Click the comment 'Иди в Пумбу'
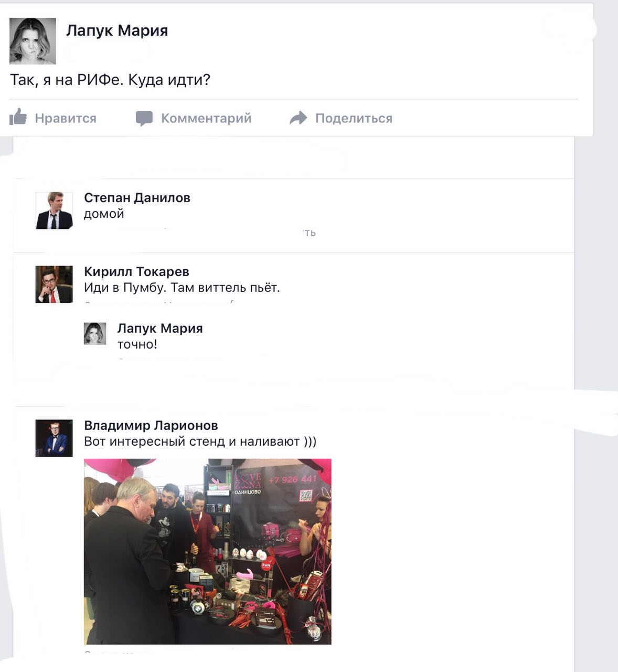The width and height of the screenshot is (618, 672). (124, 288)
